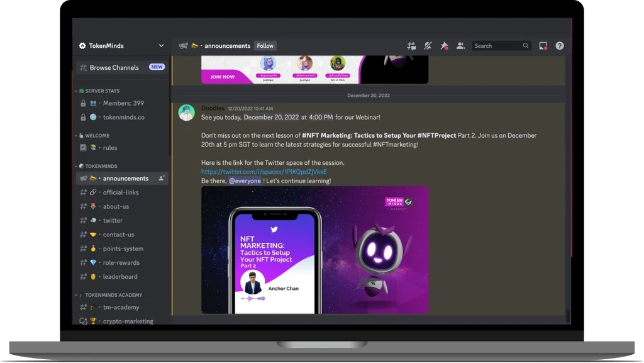The height and width of the screenshot is (363, 644).
Task: Click the forum icon for crypto-marketing
Action: point(83,321)
